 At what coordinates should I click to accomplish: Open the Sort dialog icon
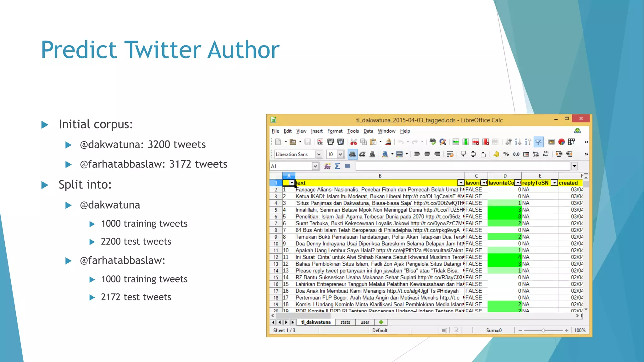[508, 142]
